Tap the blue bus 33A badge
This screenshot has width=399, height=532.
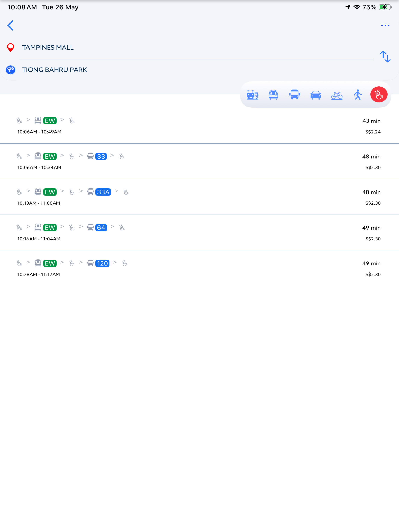point(103,192)
